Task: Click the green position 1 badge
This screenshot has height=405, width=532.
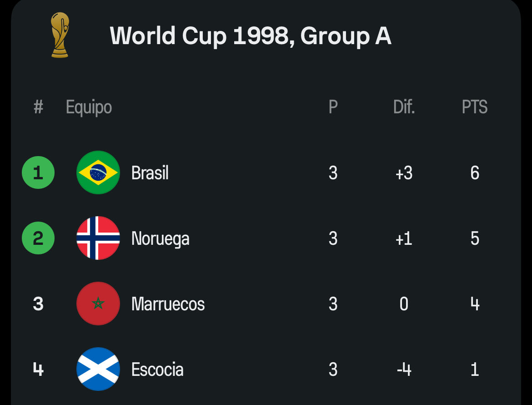Action: pos(38,172)
